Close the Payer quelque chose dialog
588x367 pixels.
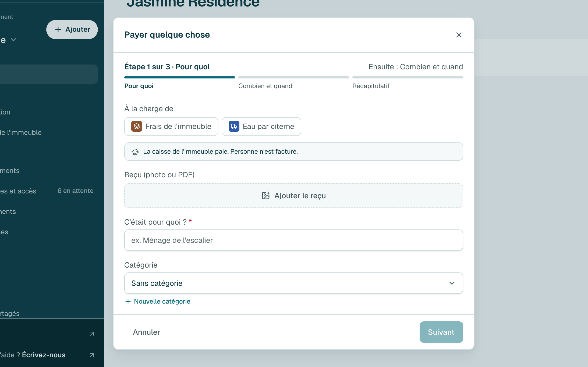(x=459, y=35)
